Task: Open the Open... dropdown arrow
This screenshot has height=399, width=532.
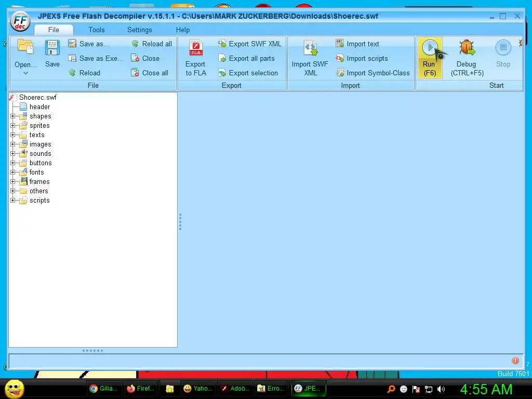Action: point(25,73)
